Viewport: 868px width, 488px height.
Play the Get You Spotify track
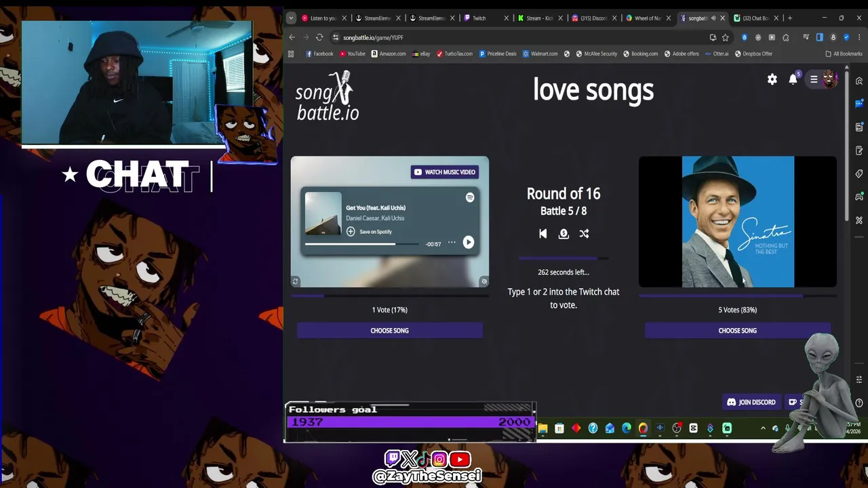(x=468, y=242)
